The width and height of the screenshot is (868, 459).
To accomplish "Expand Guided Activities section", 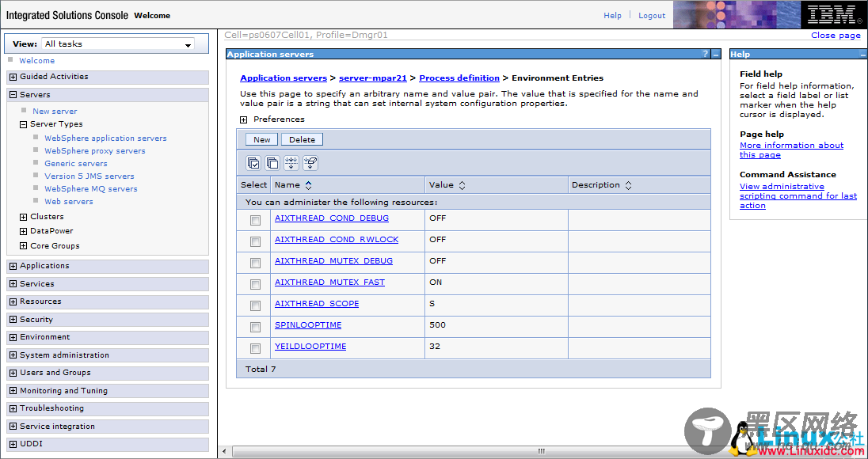I will (x=13, y=77).
